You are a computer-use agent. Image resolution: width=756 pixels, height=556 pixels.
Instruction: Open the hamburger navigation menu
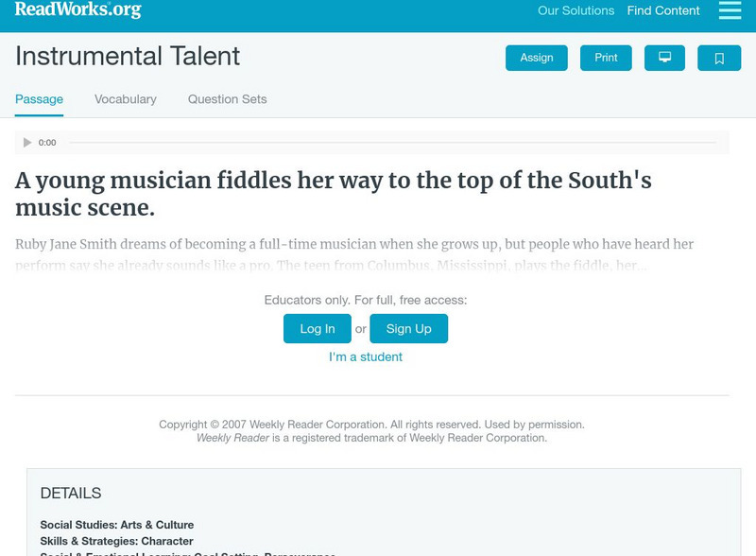point(730,10)
